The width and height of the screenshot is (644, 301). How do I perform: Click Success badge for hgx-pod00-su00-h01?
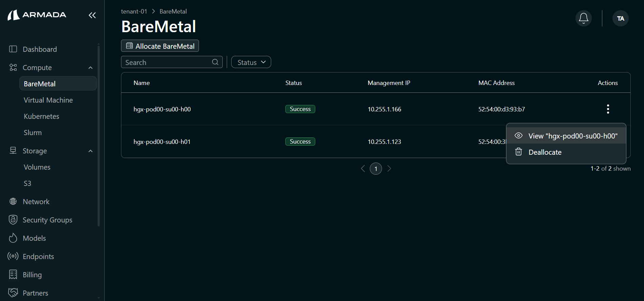300,141
